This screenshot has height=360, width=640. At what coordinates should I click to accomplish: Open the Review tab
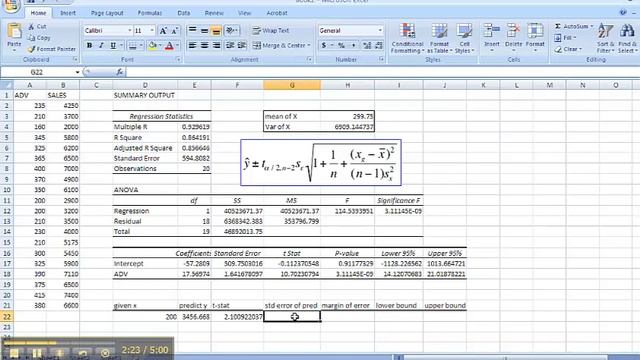[214, 13]
